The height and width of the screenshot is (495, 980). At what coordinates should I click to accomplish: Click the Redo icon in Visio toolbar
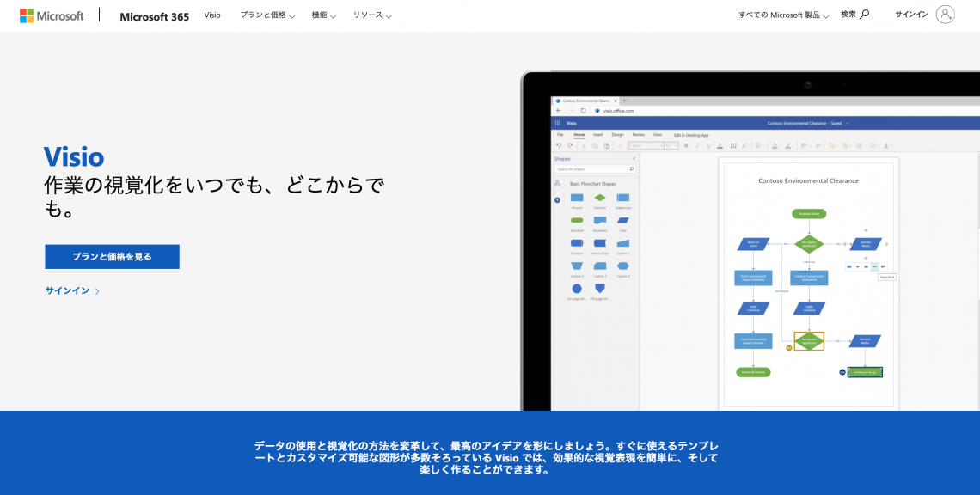570,145
